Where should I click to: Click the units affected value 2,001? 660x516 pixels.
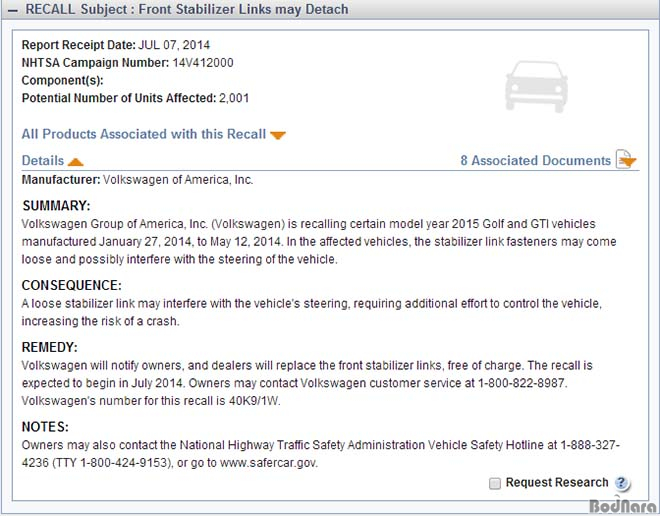(234, 98)
